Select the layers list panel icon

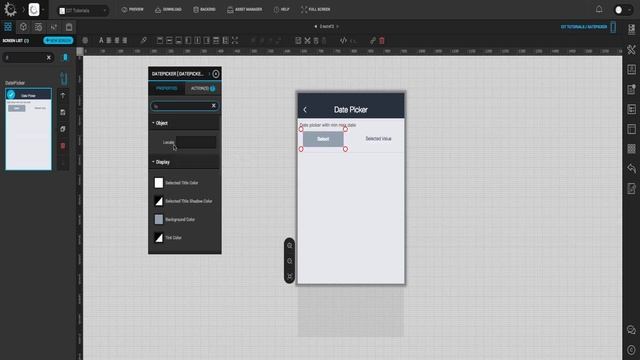38,27
